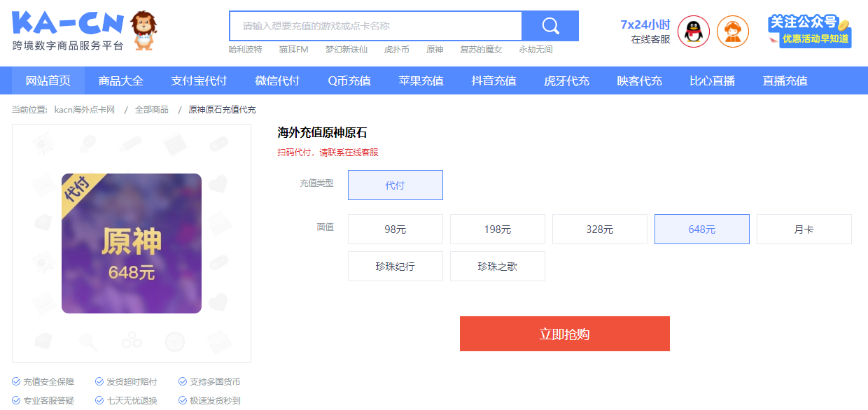Open QQ penguin customer service icon
The width and height of the screenshot is (868, 410).
[694, 31]
